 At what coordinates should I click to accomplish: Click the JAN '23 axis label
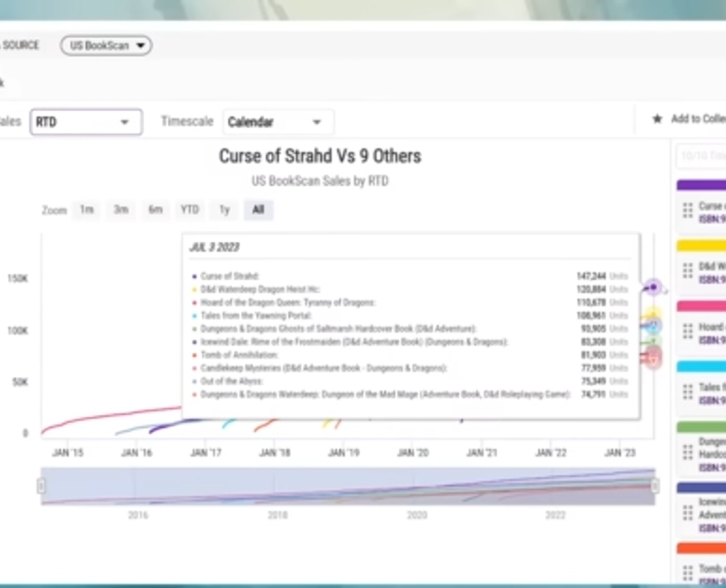point(620,453)
